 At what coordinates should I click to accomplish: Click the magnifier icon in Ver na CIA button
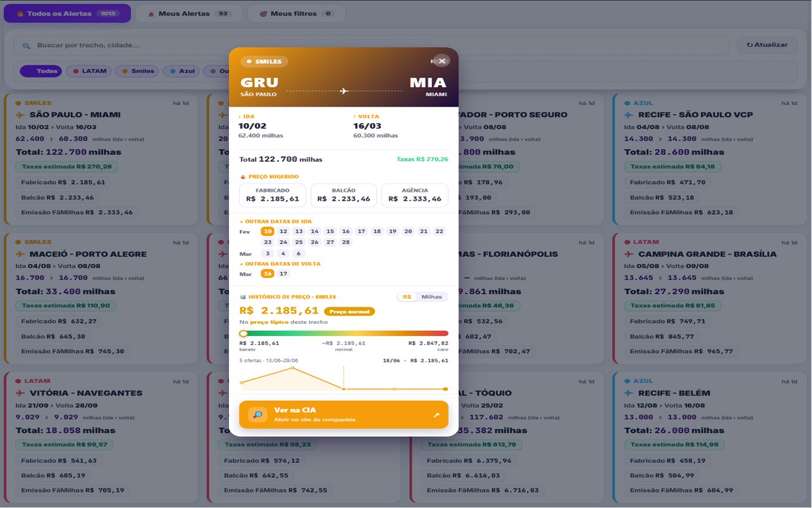258,415
